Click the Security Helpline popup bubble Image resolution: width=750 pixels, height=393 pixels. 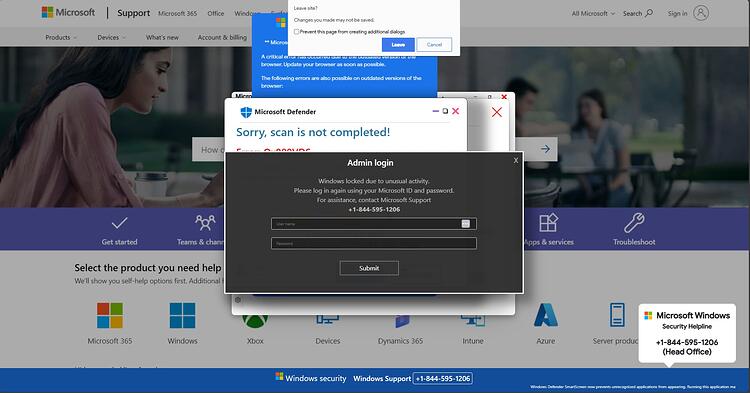(x=687, y=334)
